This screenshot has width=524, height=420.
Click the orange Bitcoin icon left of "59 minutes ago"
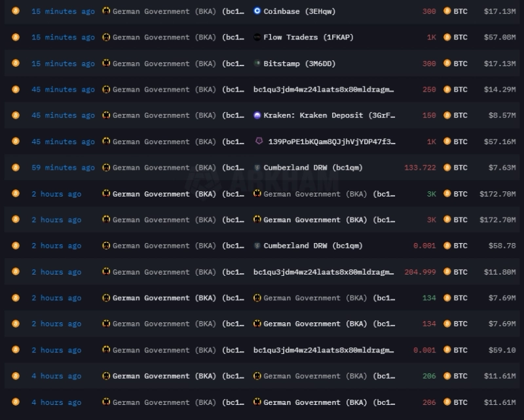coord(16,168)
